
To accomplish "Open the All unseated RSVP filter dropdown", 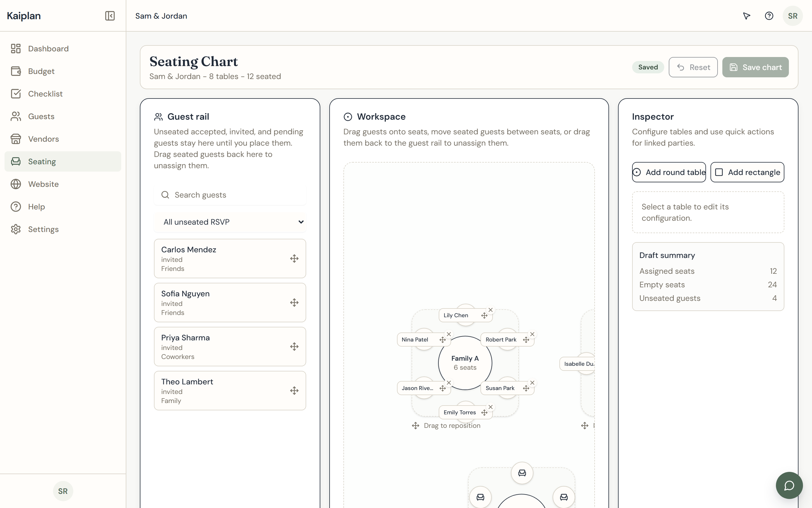I will (230, 222).
